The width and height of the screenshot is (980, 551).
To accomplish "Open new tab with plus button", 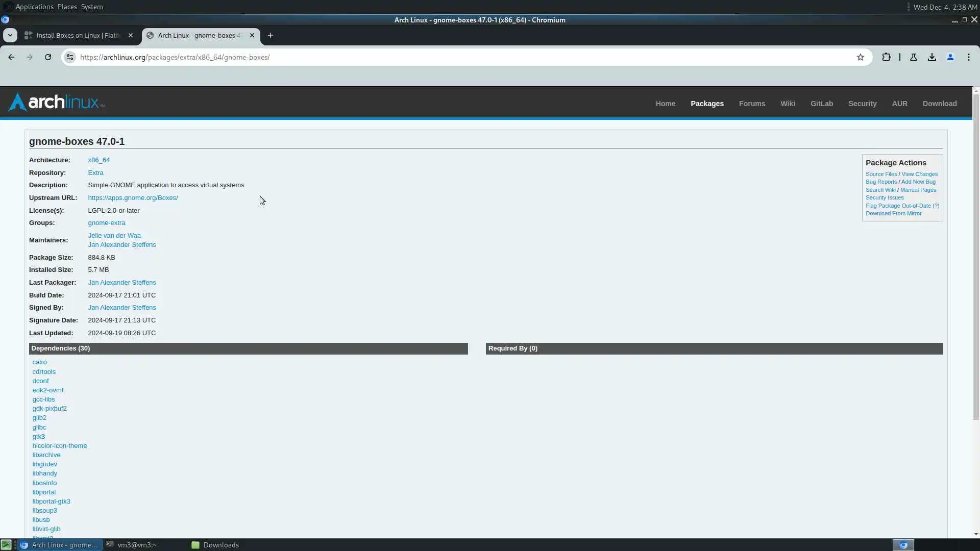I will pyautogui.click(x=271, y=35).
